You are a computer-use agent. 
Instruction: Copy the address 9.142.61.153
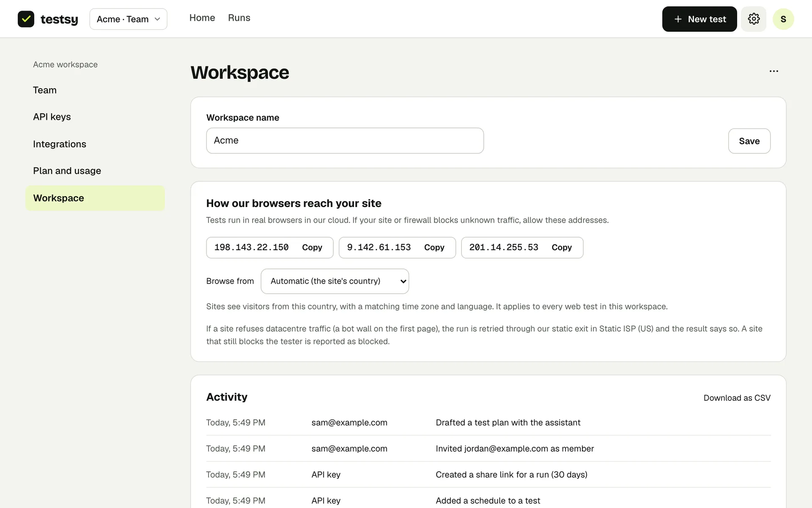coord(434,248)
